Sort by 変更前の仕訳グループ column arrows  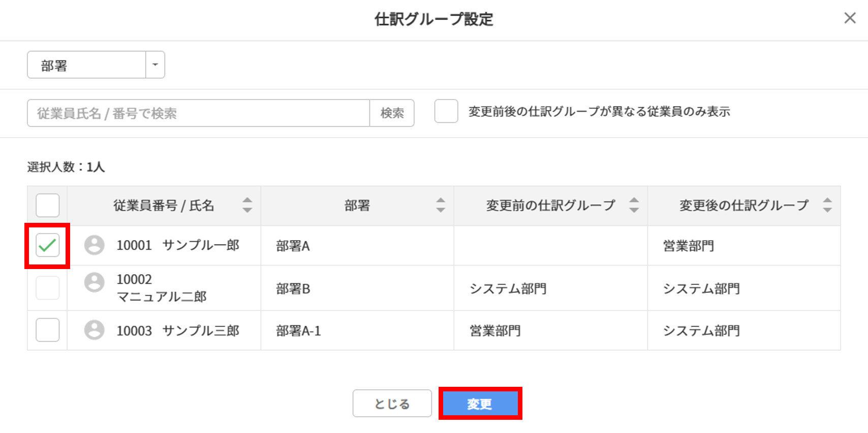[634, 205]
